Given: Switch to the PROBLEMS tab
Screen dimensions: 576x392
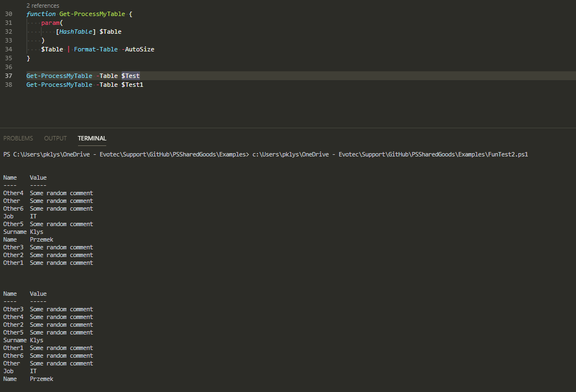Looking at the screenshot, I should 18,138.
